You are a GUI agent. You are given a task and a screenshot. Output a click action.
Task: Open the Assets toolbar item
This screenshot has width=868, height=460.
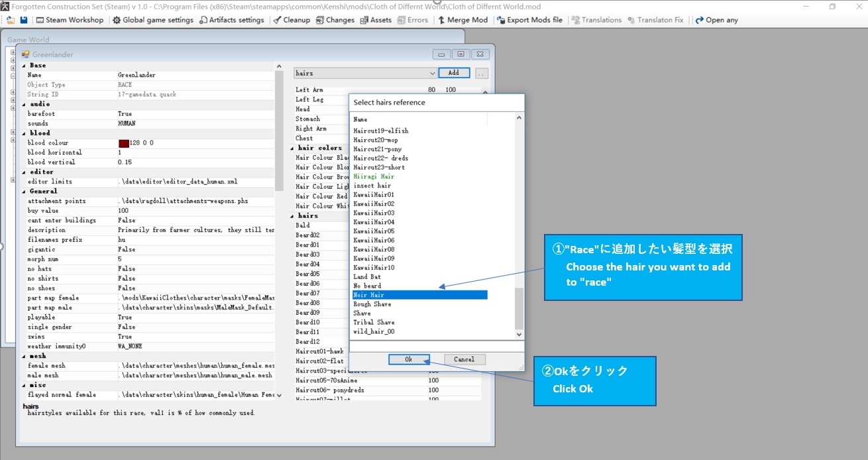click(376, 20)
